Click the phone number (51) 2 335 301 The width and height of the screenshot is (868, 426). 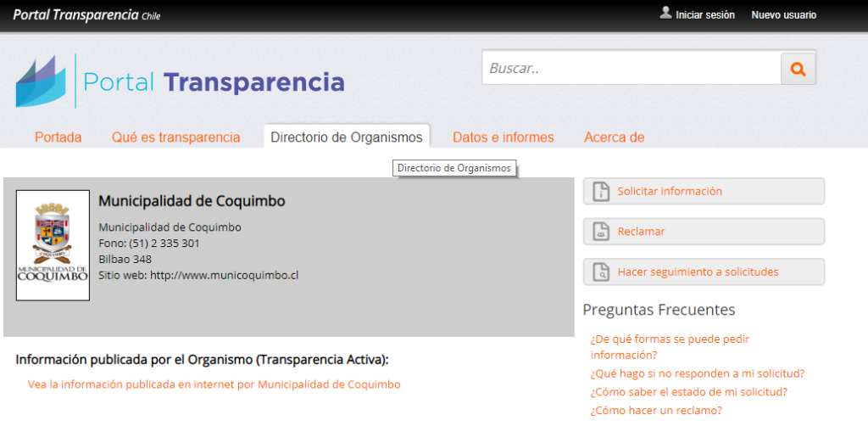pyautogui.click(x=164, y=244)
